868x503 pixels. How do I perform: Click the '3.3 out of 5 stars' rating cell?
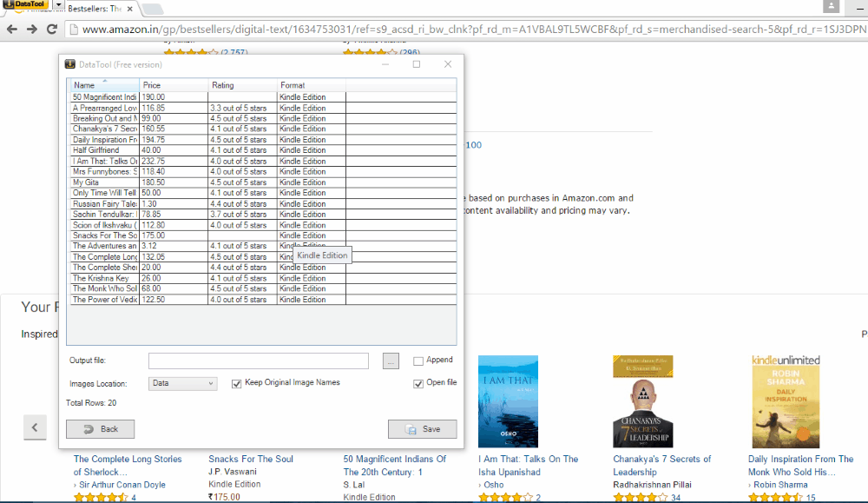pos(242,108)
